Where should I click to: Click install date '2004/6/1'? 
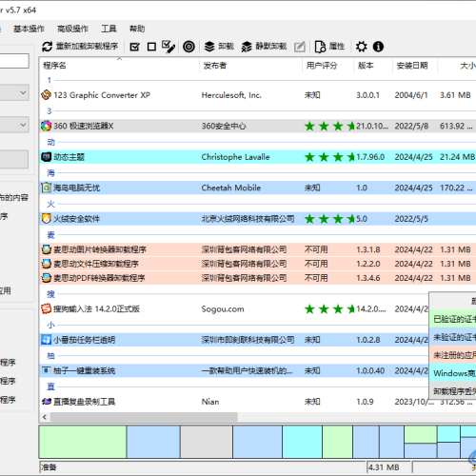(x=411, y=95)
